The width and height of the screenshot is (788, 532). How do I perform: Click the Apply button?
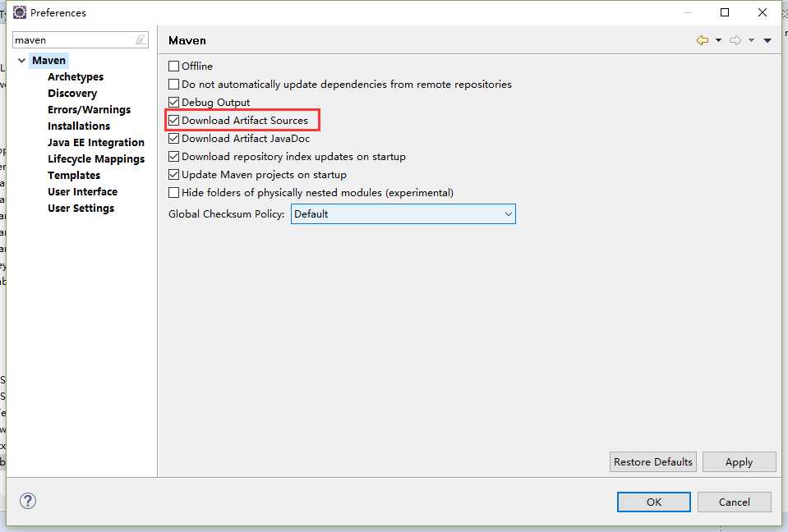739,461
